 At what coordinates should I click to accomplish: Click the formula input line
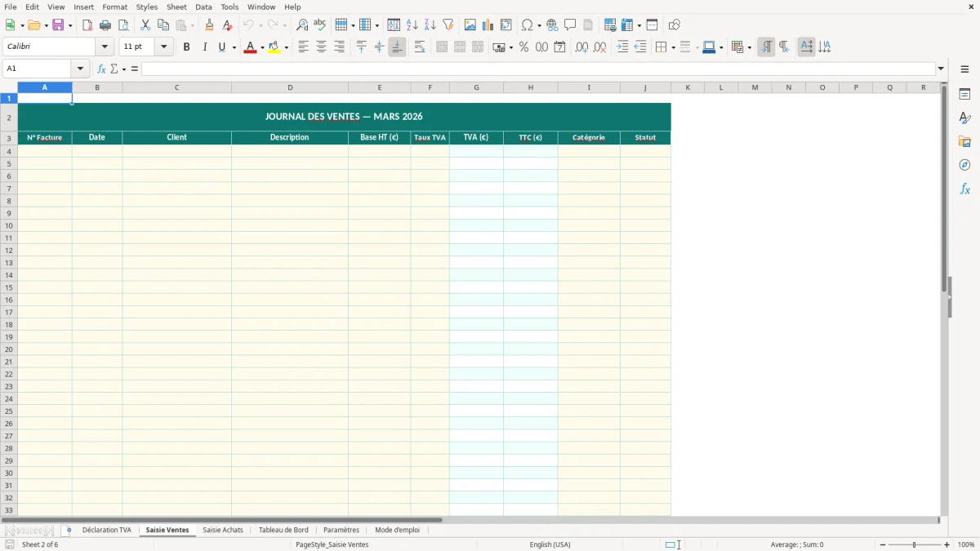point(538,69)
